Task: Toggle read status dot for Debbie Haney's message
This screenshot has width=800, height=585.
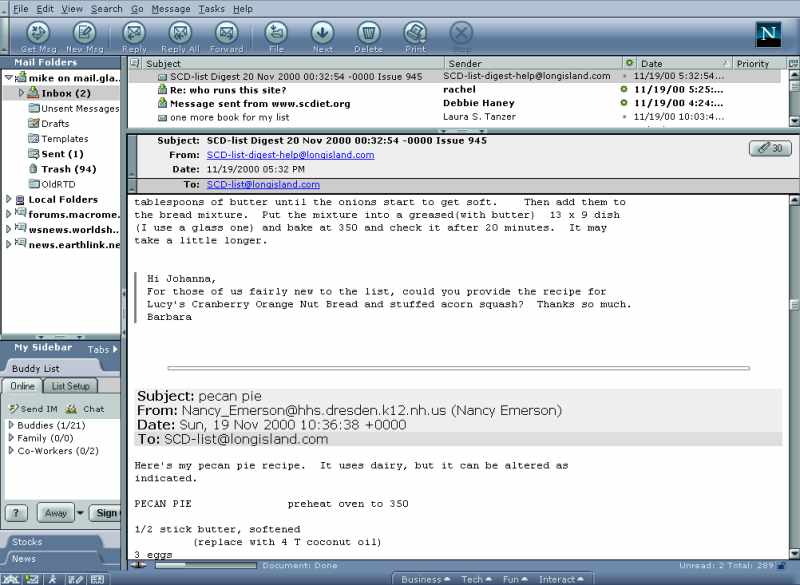Action: point(625,103)
